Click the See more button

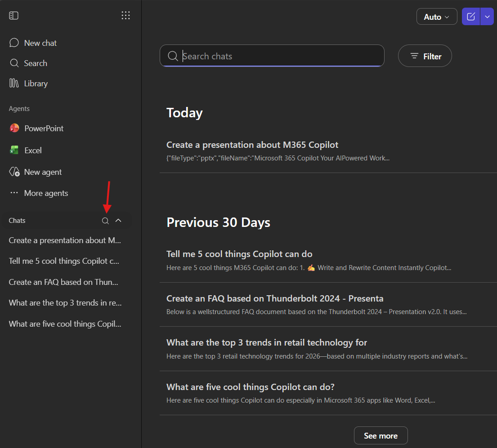click(x=381, y=436)
